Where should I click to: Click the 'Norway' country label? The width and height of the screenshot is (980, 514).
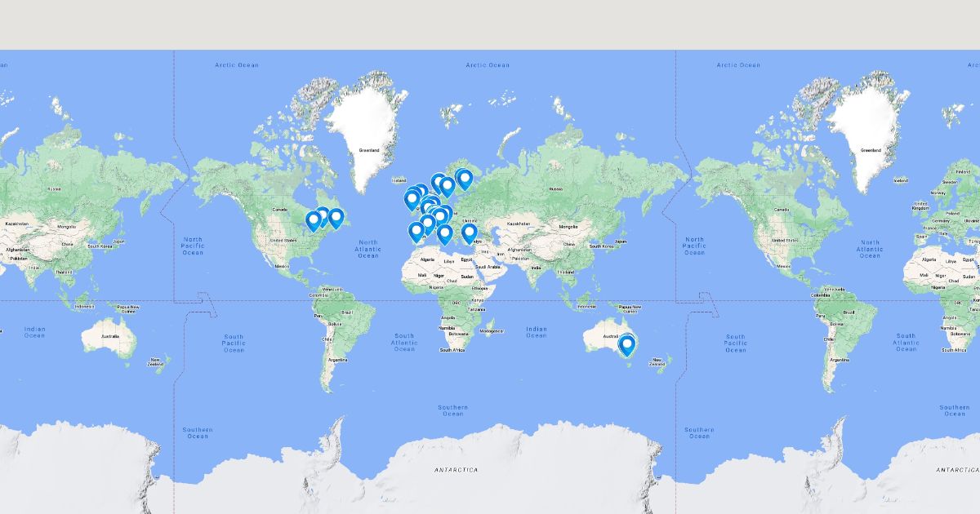(938, 193)
